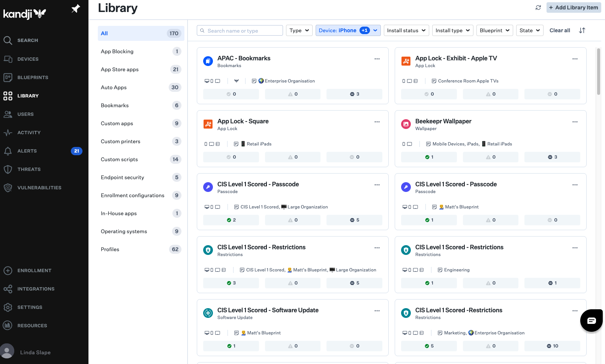The image size is (605, 364).
Task: Select Custom scripts category
Action: pos(141,159)
